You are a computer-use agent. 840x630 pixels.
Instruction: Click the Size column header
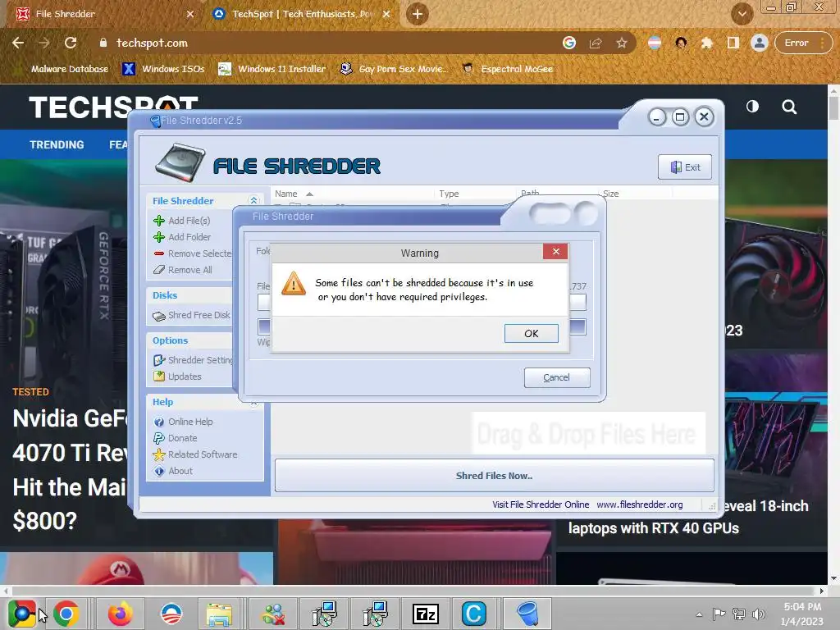(x=610, y=194)
